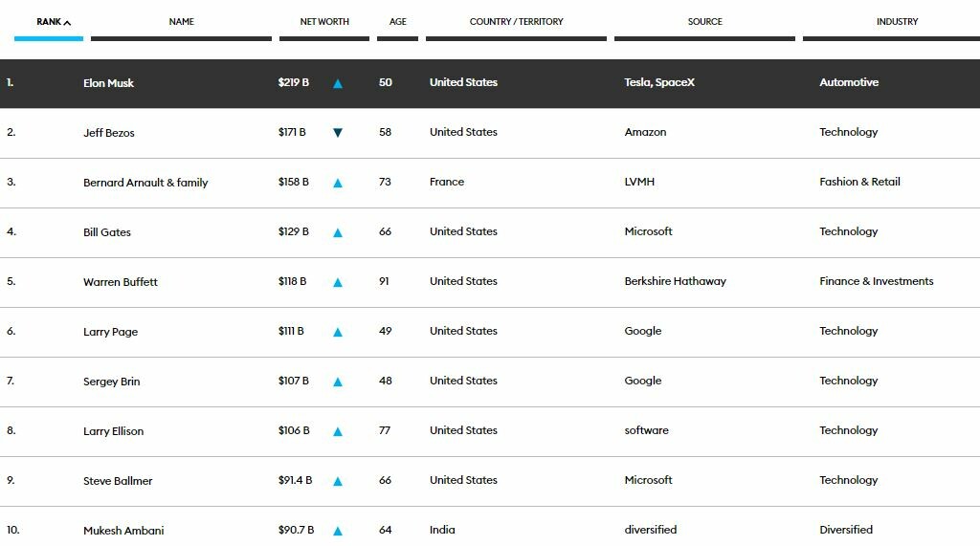Click Microsoft source in Steve Ballmer's row
The image size is (980, 546).
[x=649, y=480]
